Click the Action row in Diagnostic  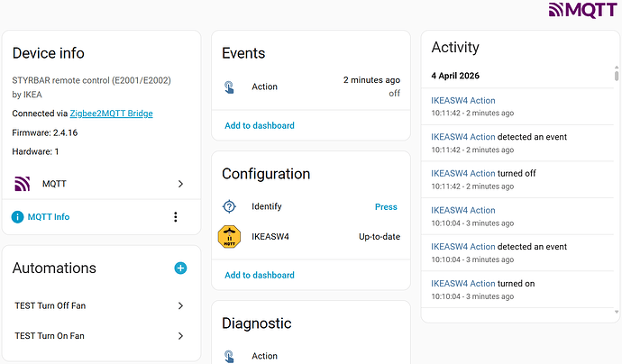tap(311, 356)
